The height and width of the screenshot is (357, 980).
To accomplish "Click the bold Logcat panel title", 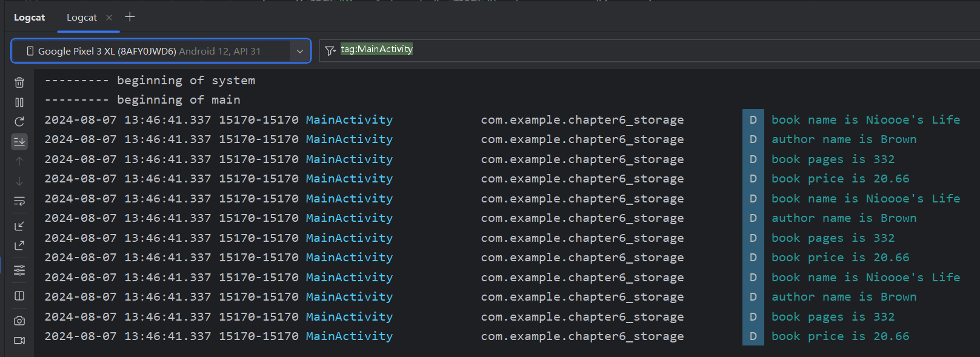I will [29, 18].
